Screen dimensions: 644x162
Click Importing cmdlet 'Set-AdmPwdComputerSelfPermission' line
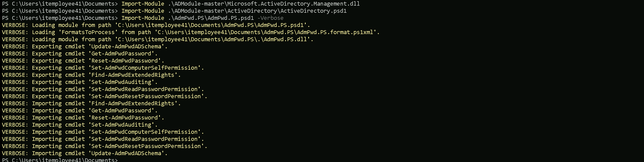[x=103, y=132]
